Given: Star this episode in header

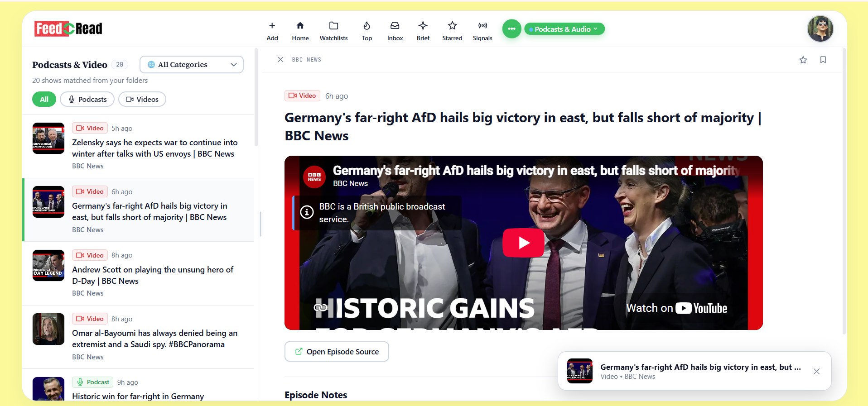Looking at the screenshot, I should tap(803, 60).
